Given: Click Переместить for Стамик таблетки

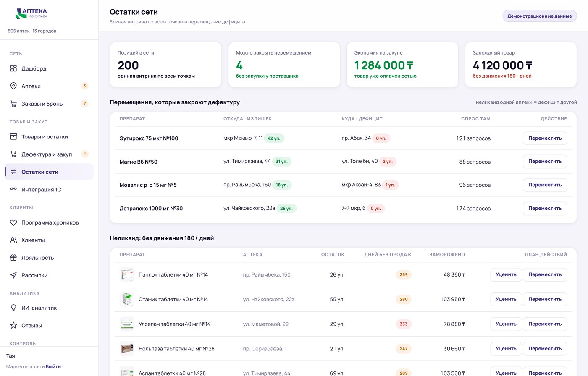Looking at the screenshot, I should tap(545, 299).
